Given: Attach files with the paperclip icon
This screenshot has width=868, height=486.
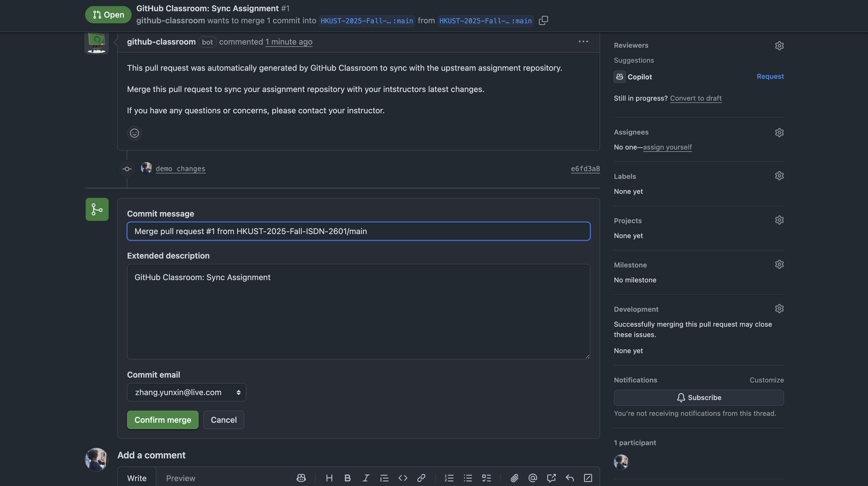Looking at the screenshot, I should pos(514,478).
